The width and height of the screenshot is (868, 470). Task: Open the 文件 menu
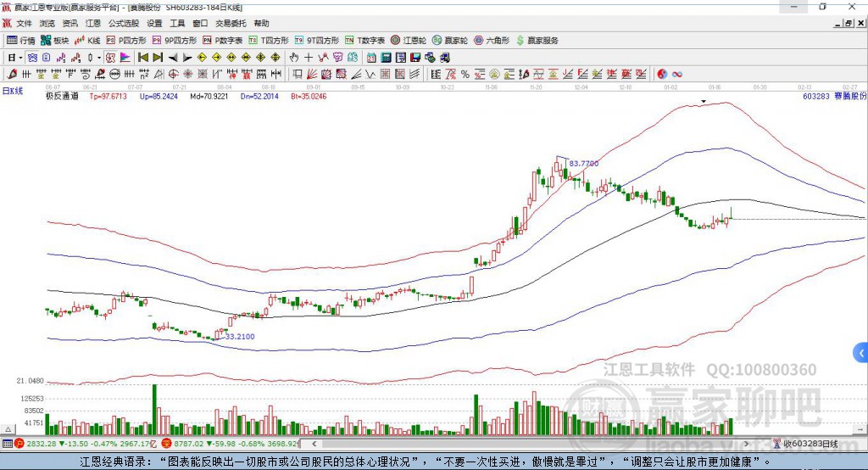pyautogui.click(x=24, y=23)
